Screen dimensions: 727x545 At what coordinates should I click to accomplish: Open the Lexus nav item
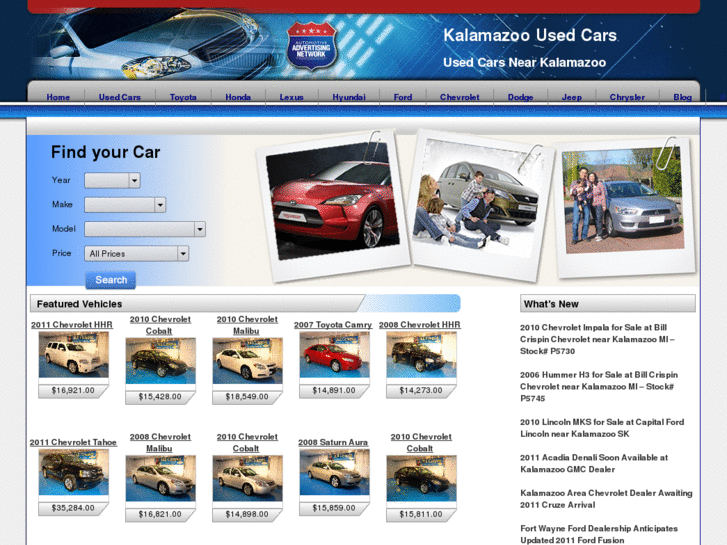click(x=292, y=97)
